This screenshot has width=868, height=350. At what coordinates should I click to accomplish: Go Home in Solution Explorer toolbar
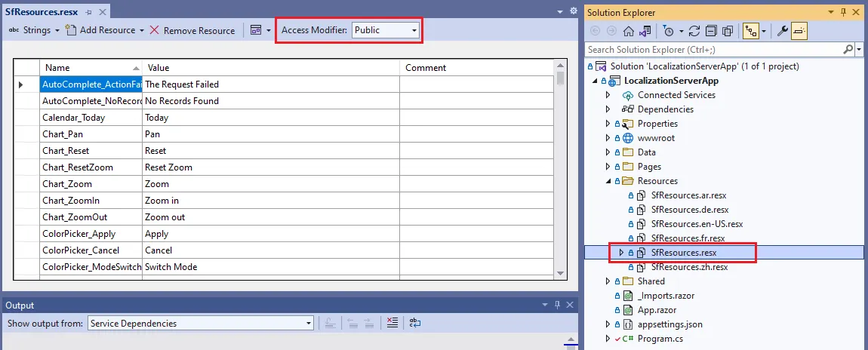(628, 31)
